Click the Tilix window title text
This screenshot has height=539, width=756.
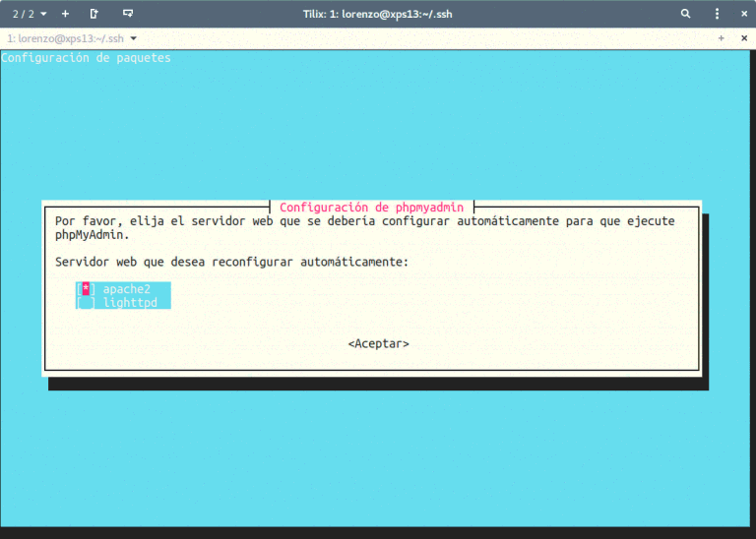(377, 14)
